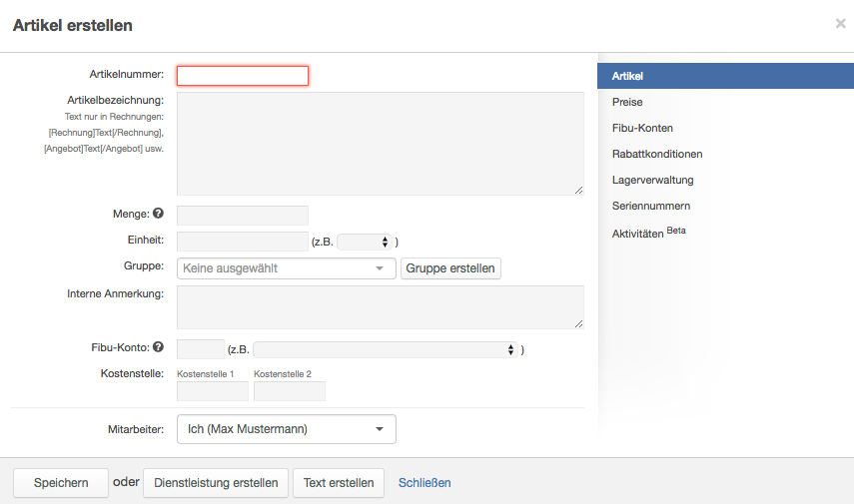Select the Artikel tab in sidebar

[x=725, y=76]
